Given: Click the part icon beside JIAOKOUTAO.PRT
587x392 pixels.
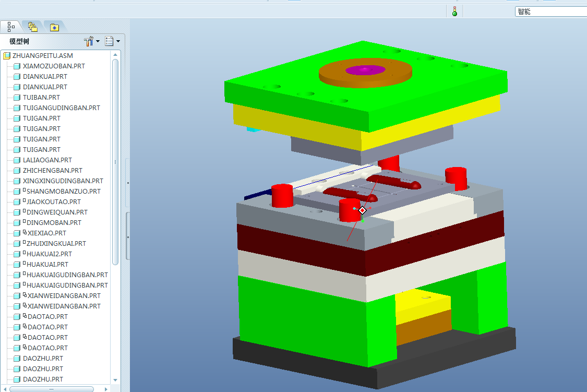Looking at the screenshot, I should tap(17, 202).
